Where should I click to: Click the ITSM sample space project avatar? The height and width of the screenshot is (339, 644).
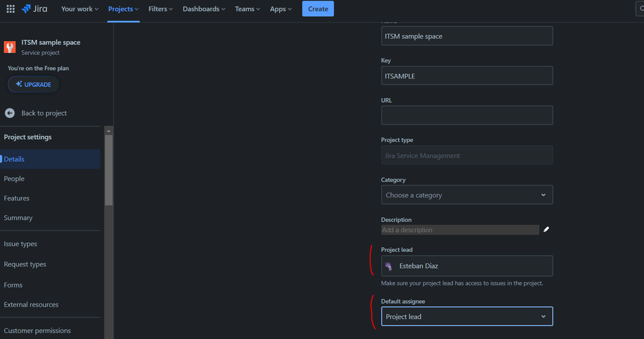pyautogui.click(x=10, y=47)
